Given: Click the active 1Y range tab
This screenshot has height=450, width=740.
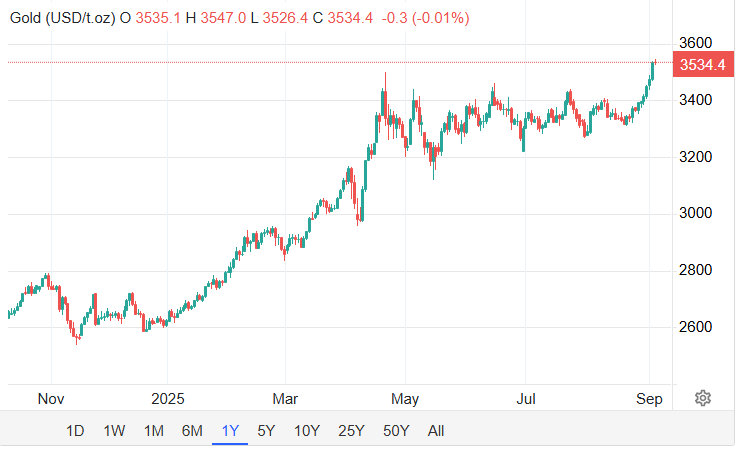Looking at the screenshot, I should tap(230, 431).
